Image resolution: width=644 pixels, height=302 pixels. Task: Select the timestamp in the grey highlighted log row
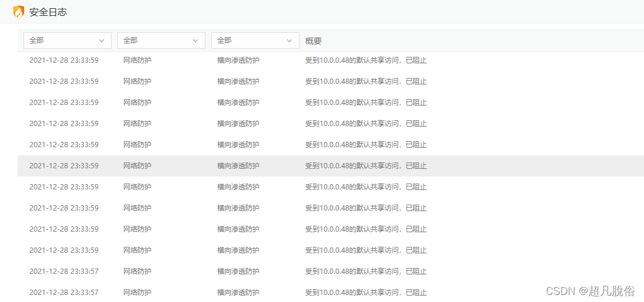pyautogui.click(x=64, y=166)
